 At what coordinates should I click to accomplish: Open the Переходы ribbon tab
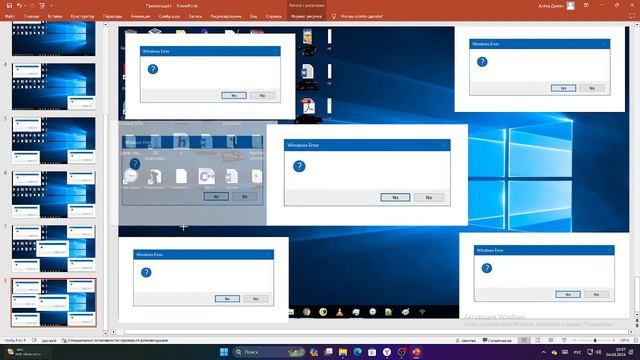click(112, 16)
